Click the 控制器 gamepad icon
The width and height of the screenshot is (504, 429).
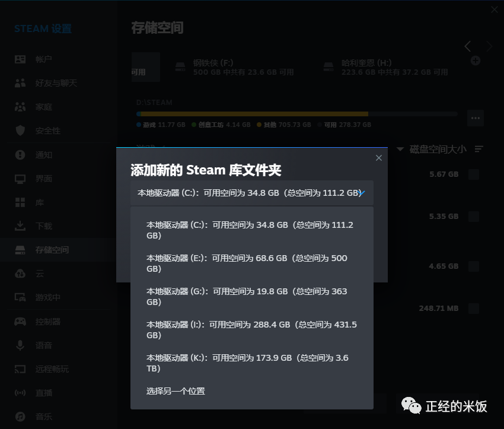click(20, 321)
